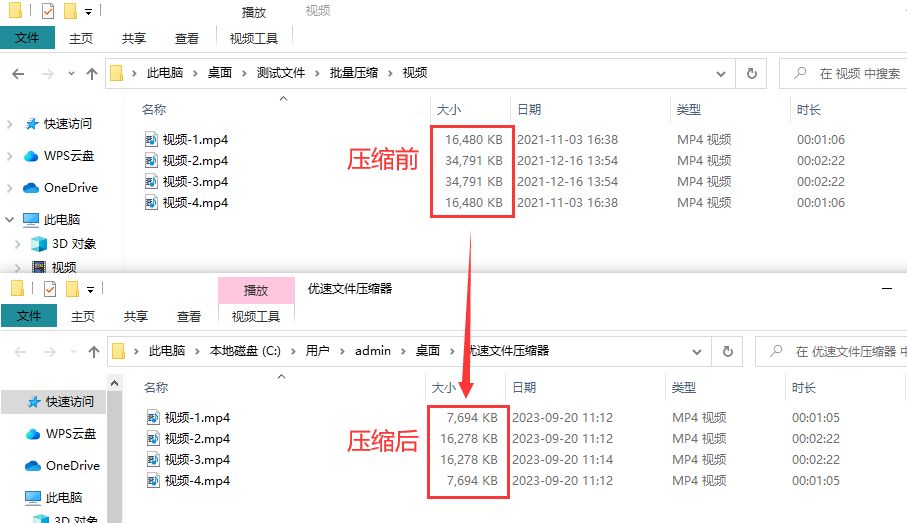This screenshot has height=523, width=907.
Task: Collapse 此电脑 in the top sidebar
Action: tap(9, 220)
